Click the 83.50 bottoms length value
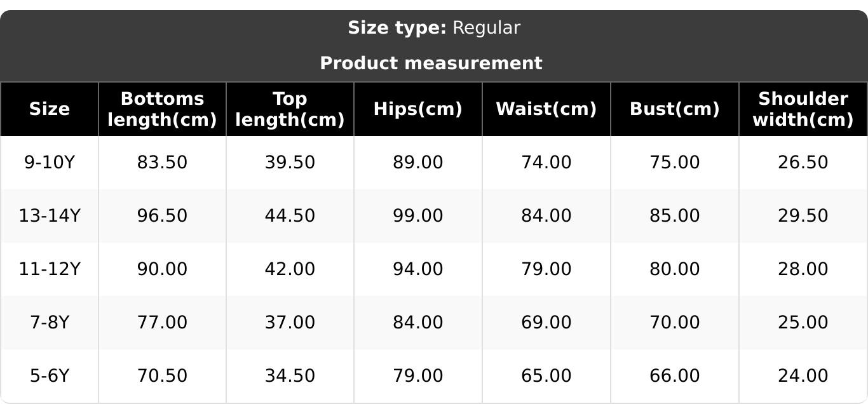Image resolution: width=868 pixels, height=404 pixels. tap(162, 163)
